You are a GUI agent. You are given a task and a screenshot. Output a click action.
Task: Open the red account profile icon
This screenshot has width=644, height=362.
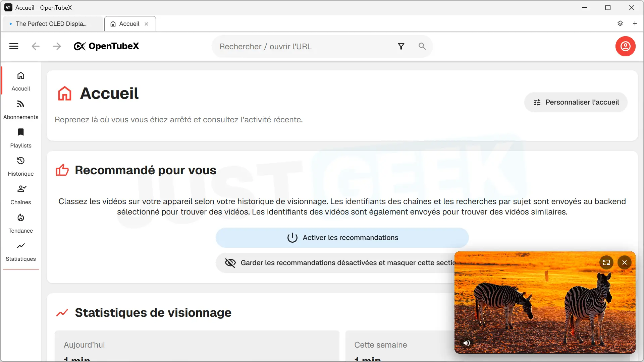pos(625,46)
